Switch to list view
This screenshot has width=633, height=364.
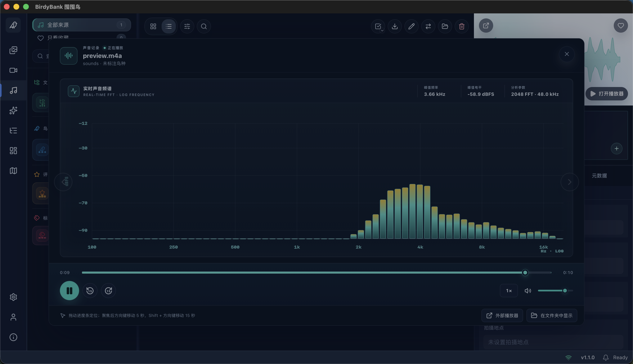pyautogui.click(x=169, y=26)
